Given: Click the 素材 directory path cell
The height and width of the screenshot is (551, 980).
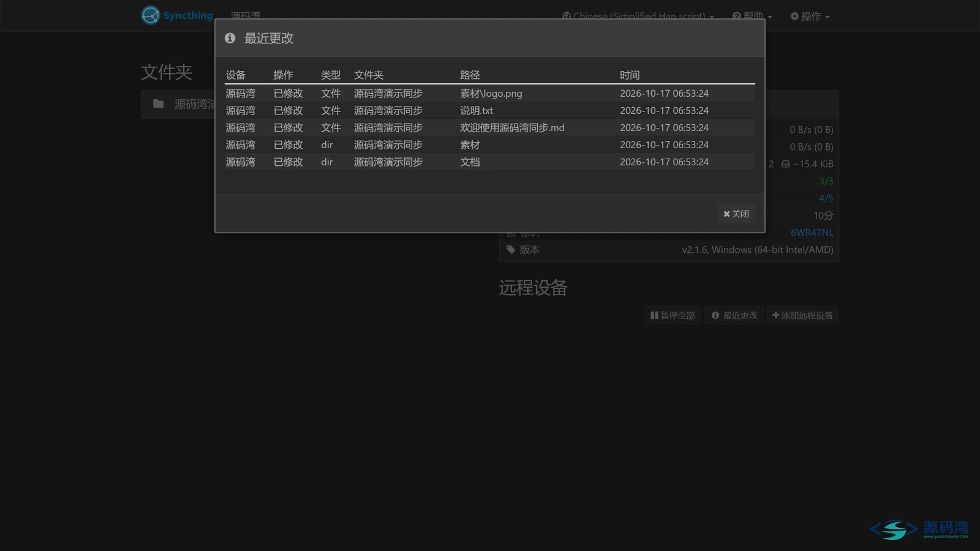Looking at the screenshot, I should (470, 145).
